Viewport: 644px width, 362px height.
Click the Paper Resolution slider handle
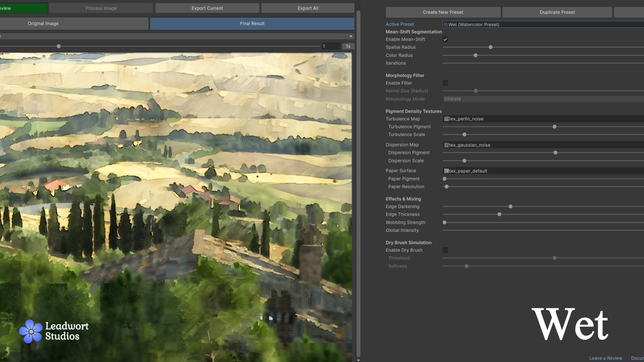(x=447, y=187)
